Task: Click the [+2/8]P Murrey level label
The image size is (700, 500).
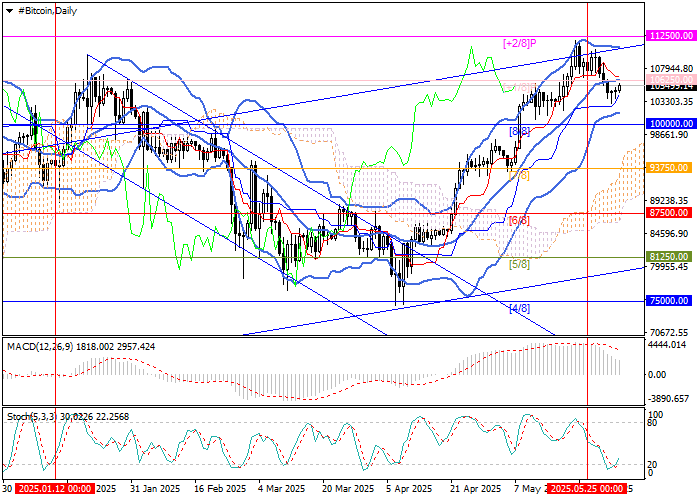Action: (520, 44)
